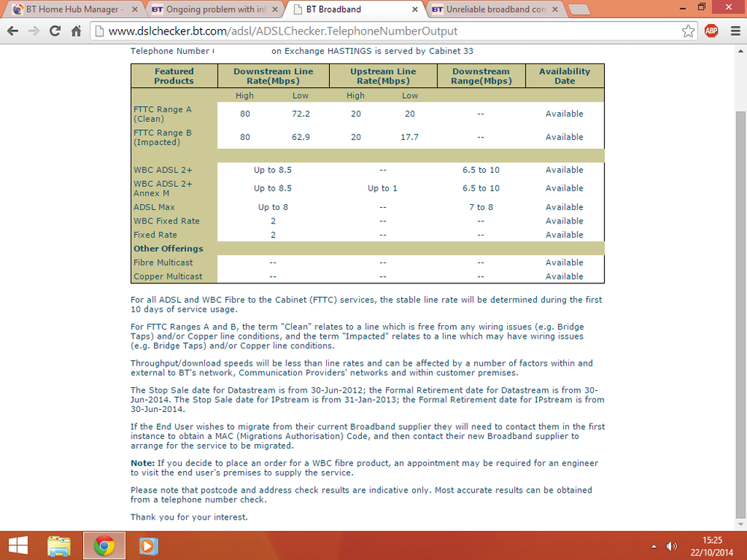The width and height of the screenshot is (747, 560).
Task: Close the BT Broadband tab
Action: click(415, 9)
